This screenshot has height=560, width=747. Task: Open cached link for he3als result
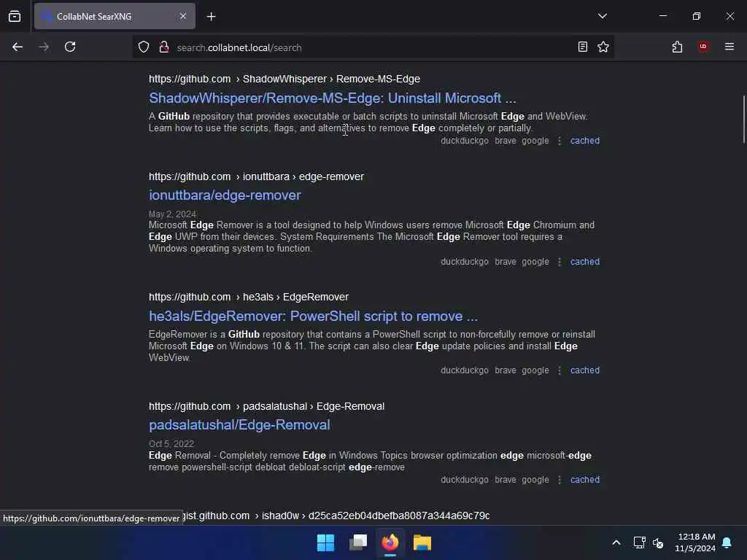pos(585,370)
